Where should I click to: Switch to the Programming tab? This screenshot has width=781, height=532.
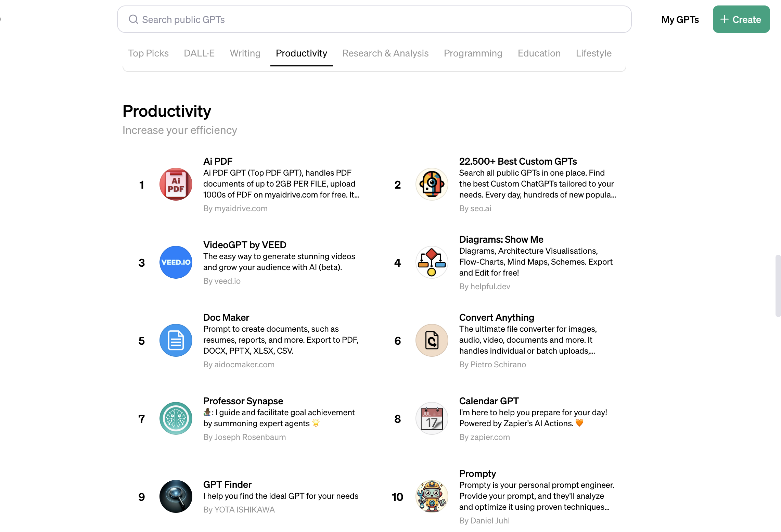point(473,53)
